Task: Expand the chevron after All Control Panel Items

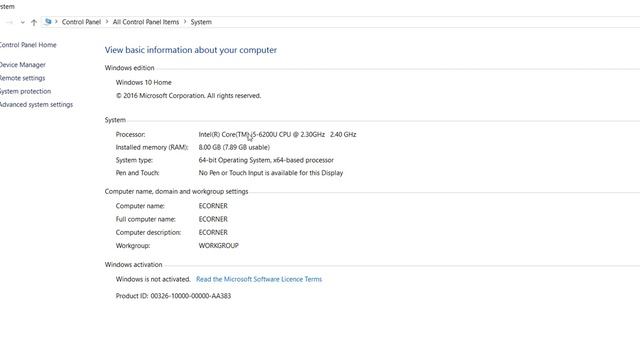Action: [185, 22]
